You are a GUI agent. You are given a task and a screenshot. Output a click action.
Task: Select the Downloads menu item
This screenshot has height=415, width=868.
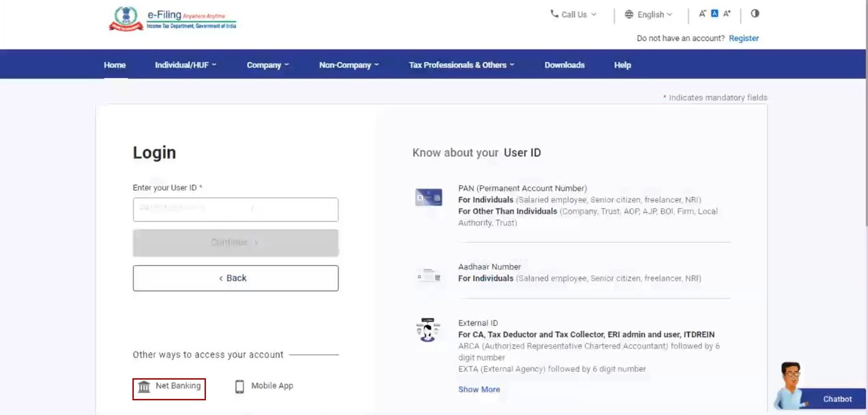click(x=565, y=65)
